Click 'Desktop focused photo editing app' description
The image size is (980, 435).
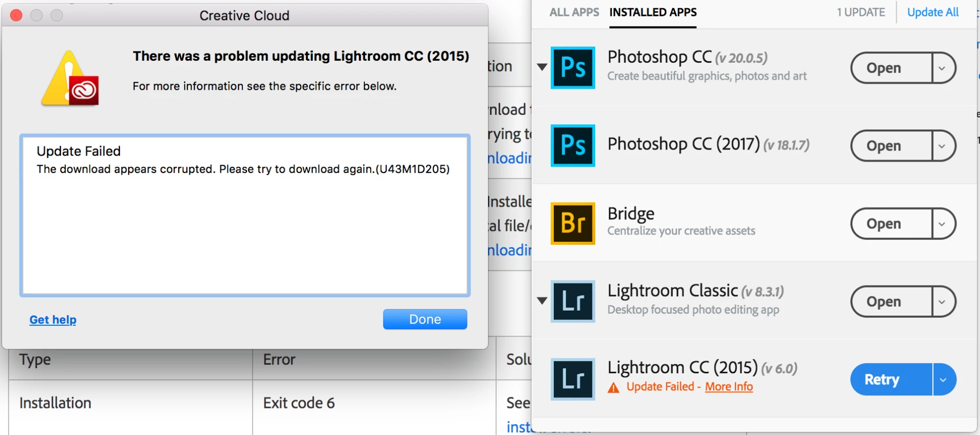click(693, 310)
